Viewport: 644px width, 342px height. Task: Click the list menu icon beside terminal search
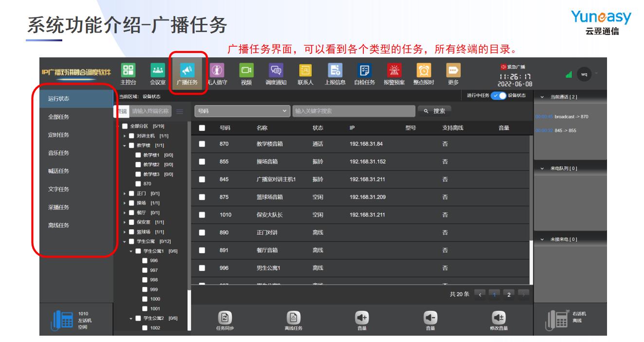click(179, 111)
